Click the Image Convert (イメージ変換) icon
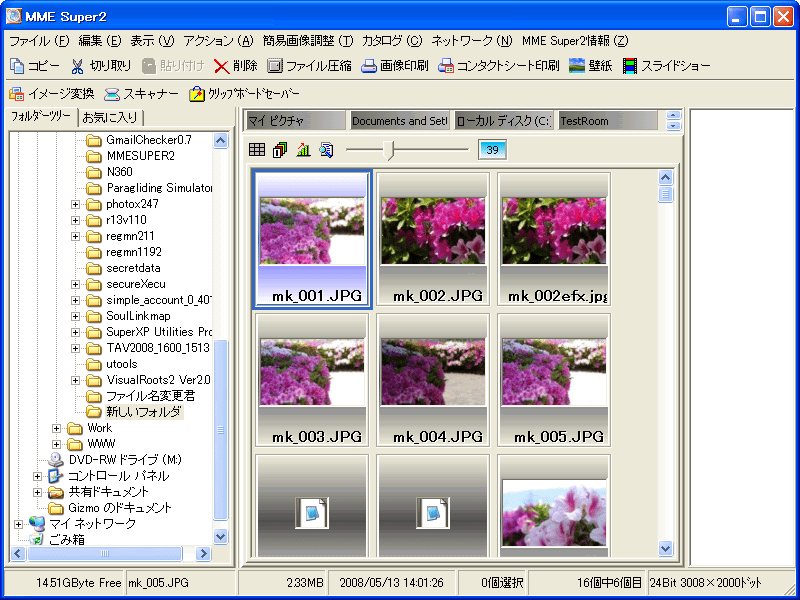Screen dimensions: 800x600 point(16,94)
